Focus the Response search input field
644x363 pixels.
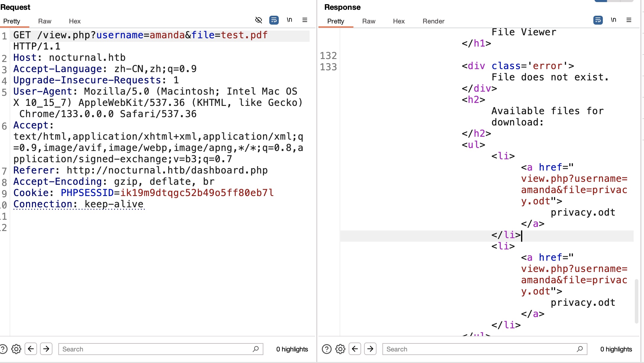coord(480,349)
